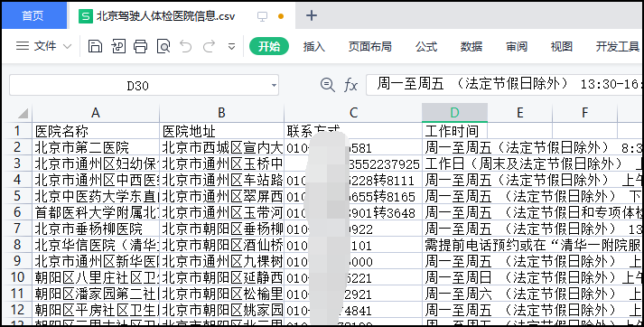644x327 pixels.
Task: Select column D header
Action: tap(454, 113)
